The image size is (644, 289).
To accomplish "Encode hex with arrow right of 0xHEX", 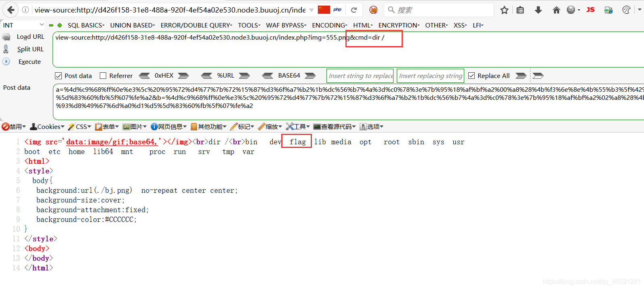I will pos(183,76).
